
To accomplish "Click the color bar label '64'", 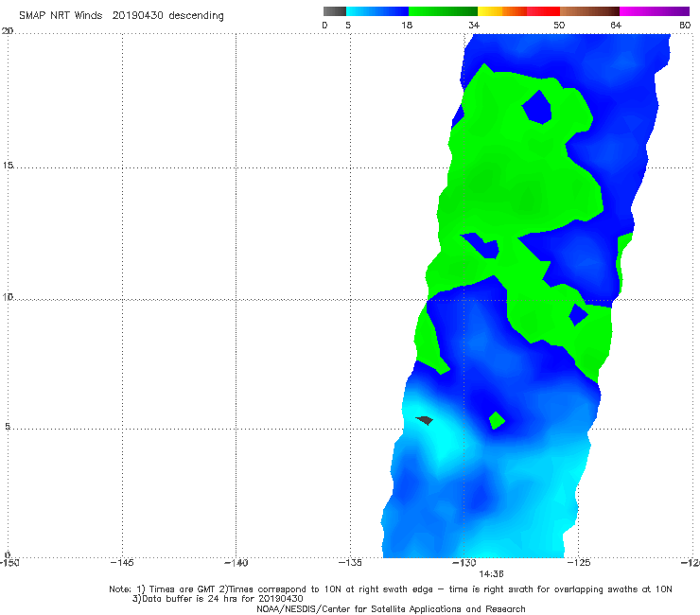I will click(616, 25).
